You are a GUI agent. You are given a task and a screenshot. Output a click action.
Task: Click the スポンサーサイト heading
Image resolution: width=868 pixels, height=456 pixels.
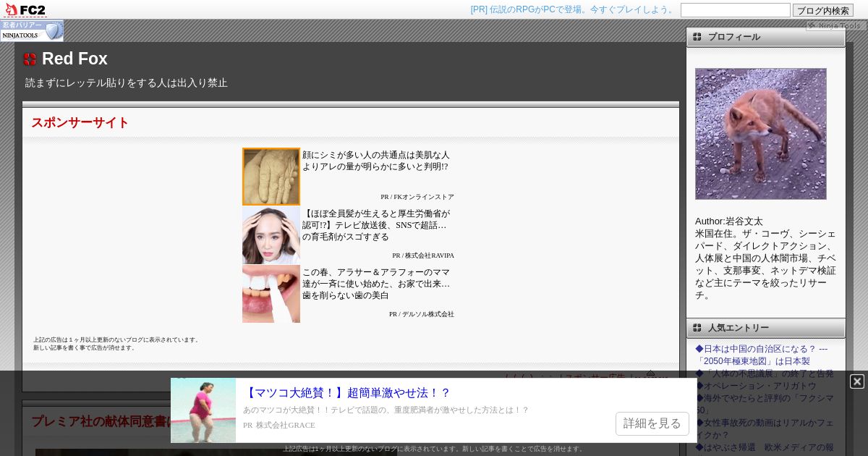(80, 122)
